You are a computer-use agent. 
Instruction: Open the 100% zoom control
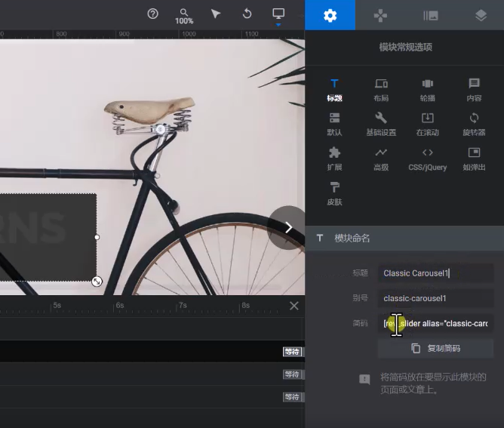coord(184,17)
